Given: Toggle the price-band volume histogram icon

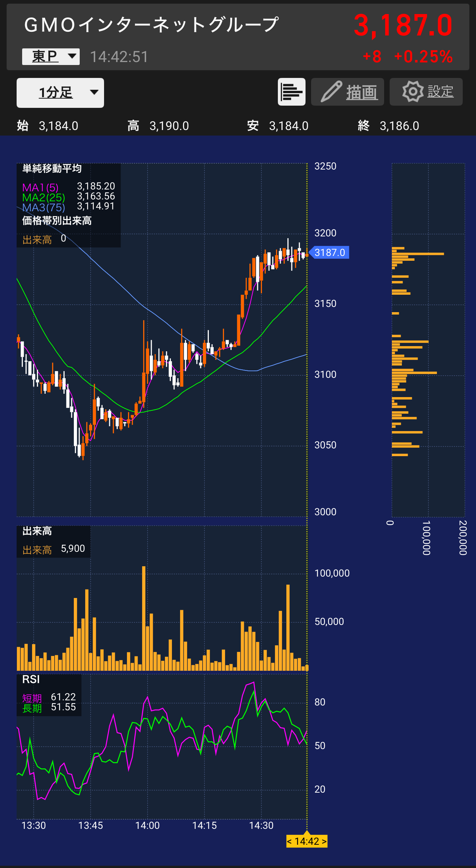Looking at the screenshot, I should coord(292,92).
